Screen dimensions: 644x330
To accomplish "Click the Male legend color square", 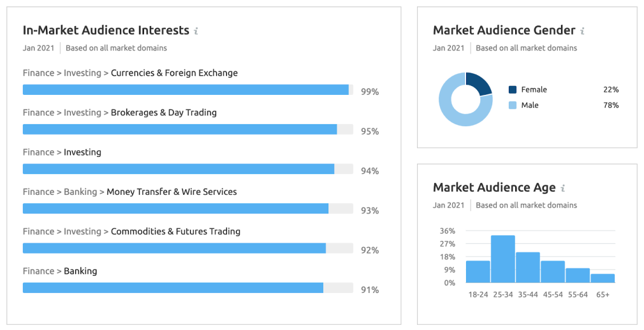I will pos(513,105).
